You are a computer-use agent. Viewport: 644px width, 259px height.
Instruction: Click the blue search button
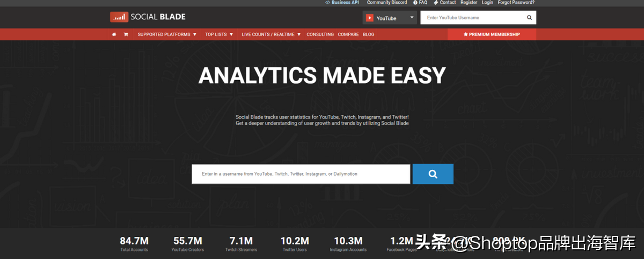(x=433, y=174)
